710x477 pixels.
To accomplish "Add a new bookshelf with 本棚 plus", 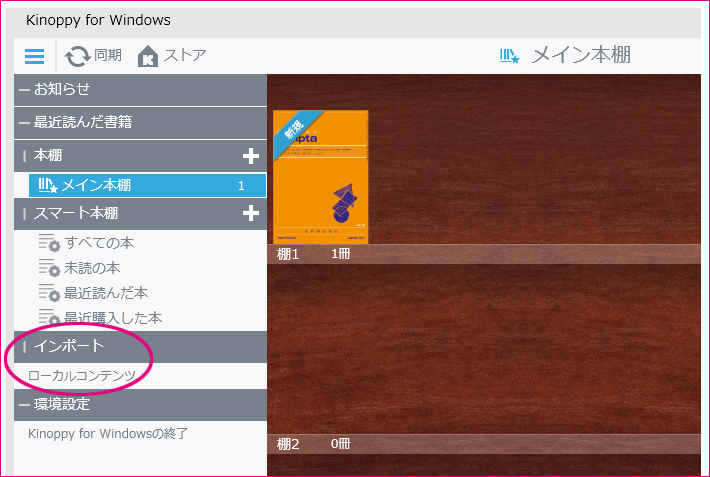I will tap(251, 156).
